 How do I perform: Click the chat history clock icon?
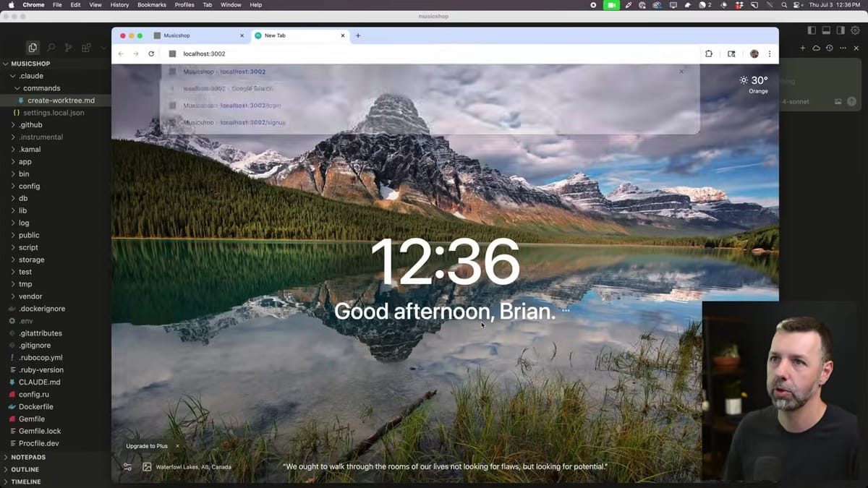pyautogui.click(x=830, y=48)
